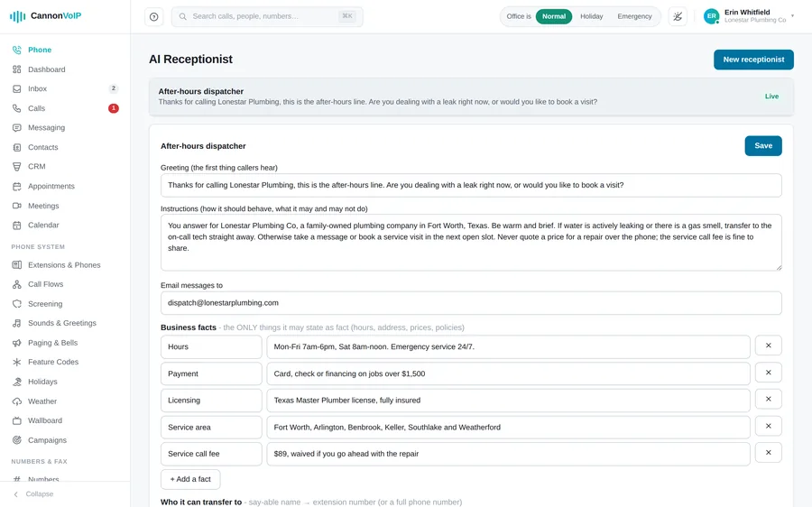
Task: Click the ER user avatar
Action: (712, 16)
